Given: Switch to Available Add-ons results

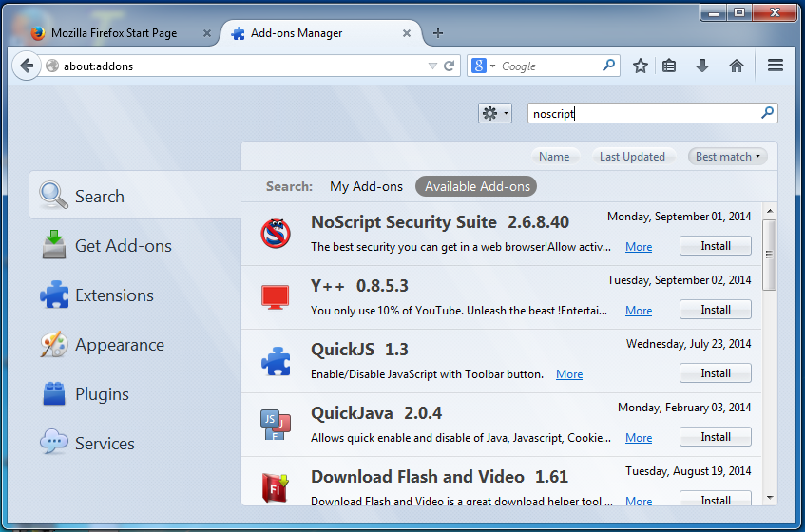Looking at the screenshot, I should 475,187.
